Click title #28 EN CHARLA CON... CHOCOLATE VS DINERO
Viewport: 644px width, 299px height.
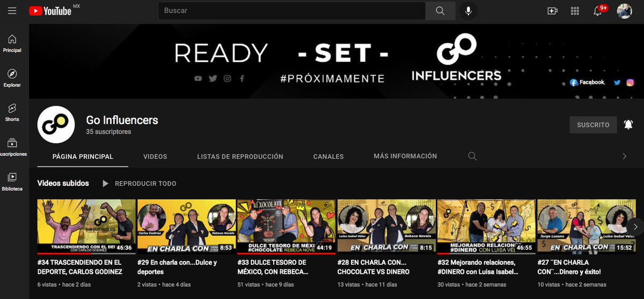[375, 267]
